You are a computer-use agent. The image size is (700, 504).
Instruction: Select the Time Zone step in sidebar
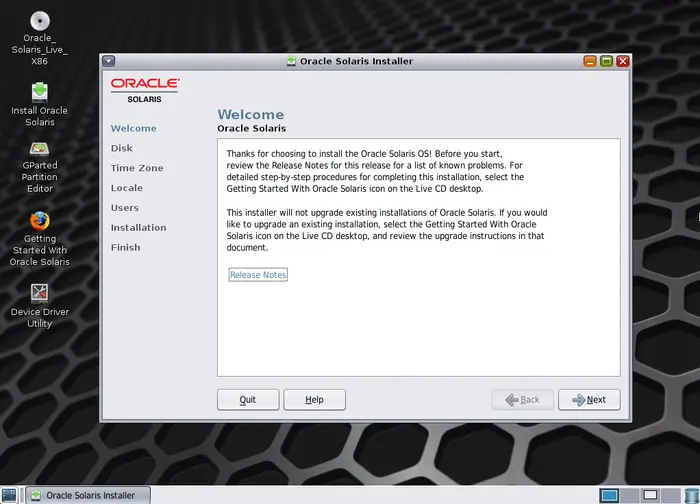pos(137,168)
